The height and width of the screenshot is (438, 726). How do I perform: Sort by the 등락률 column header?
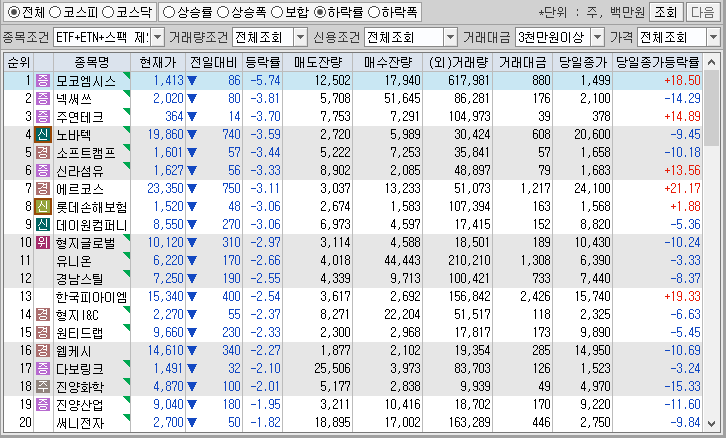pyautogui.click(x=263, y=63)
